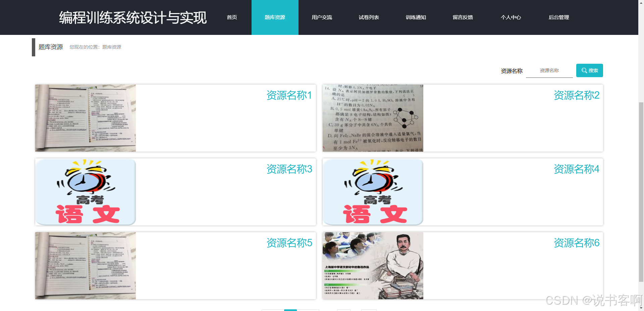Click the notebook thumbnail of 资源名称5
This screenshot has height=311, width=644.
click(x=86, y=266)
